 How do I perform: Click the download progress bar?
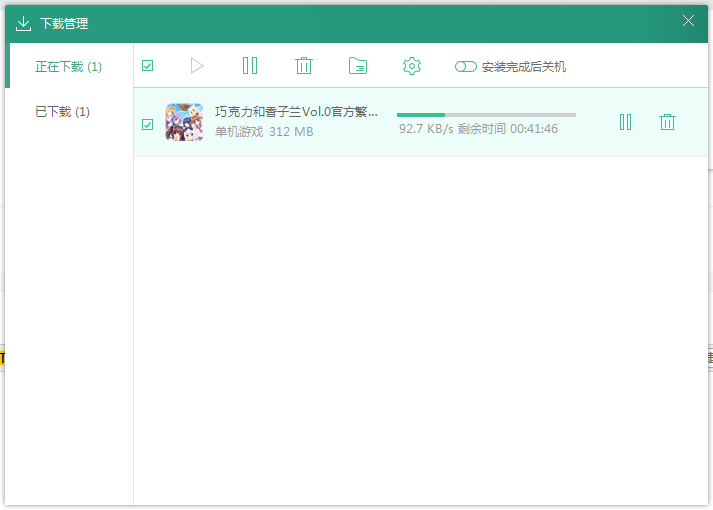[486, 115]
